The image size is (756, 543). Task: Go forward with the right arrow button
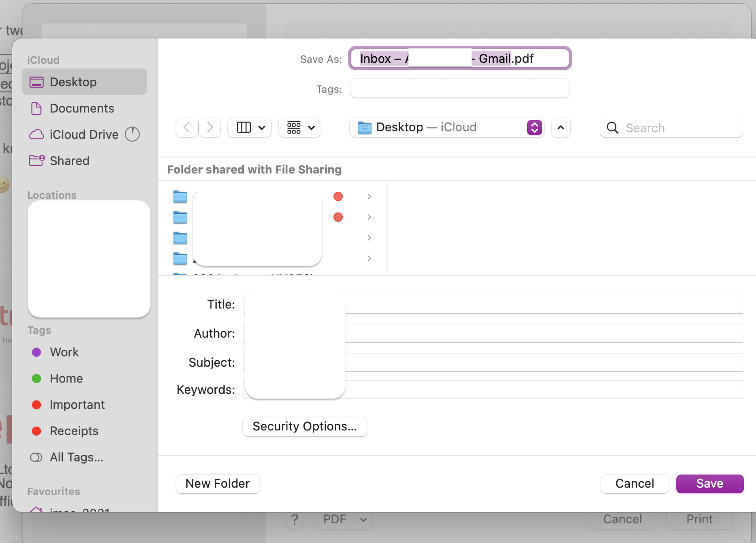tap(210, 128)
